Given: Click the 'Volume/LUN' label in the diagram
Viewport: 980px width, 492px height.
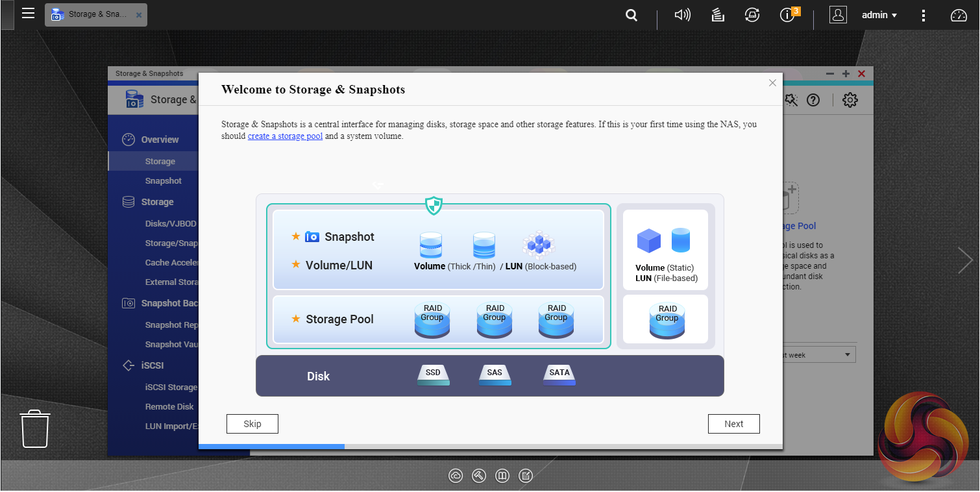Looking at the screenshot, I should [x=339, y=265].
